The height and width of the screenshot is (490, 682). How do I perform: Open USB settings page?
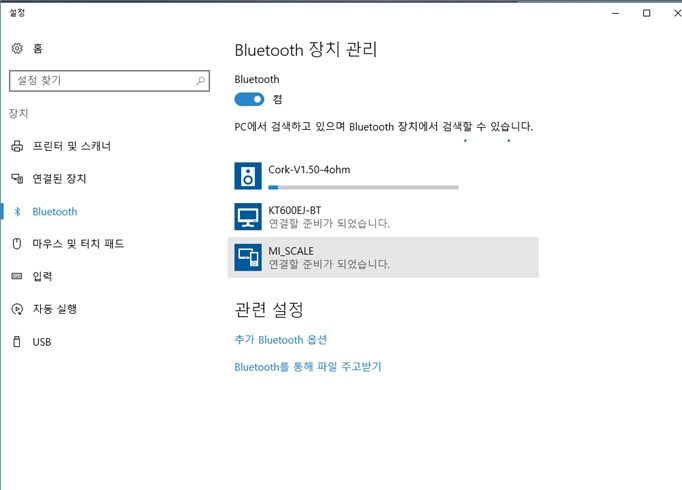[x=42, y=342]
